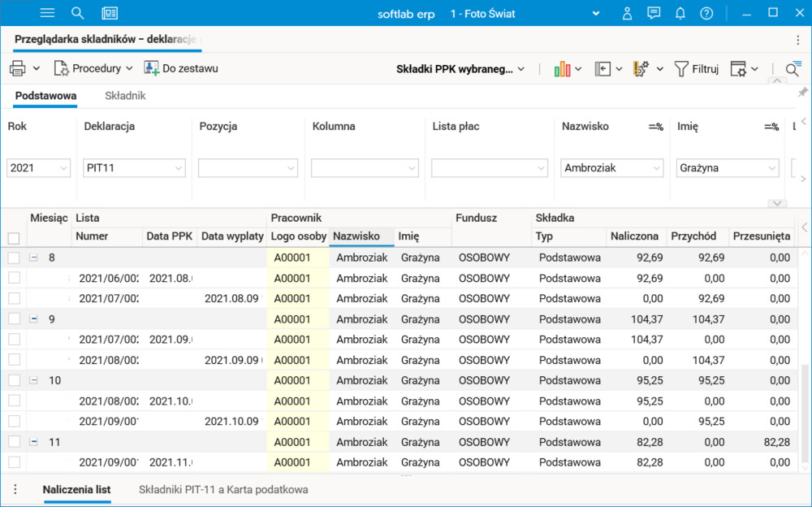Select the Przeglądarka składników – deklaracje tab
The width and height of the screenshot is (812, 507).
tap(106, 39)
